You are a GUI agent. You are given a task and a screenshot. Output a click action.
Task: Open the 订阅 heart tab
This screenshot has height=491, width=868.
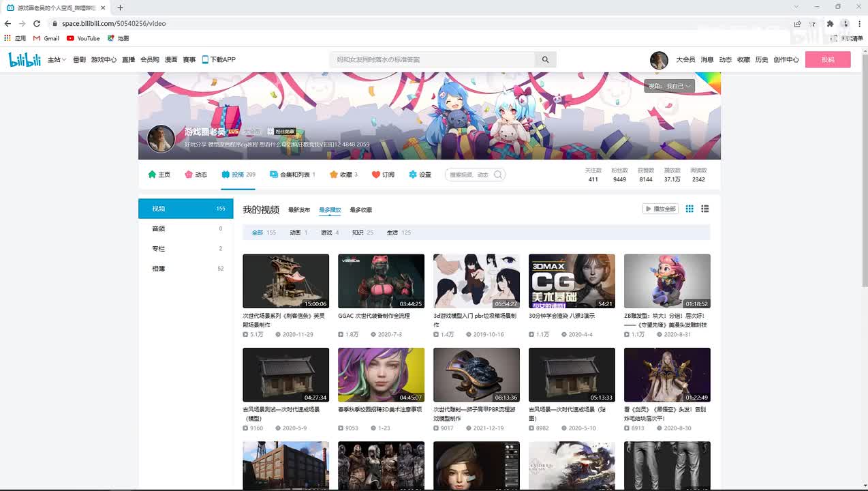point(383,175)
